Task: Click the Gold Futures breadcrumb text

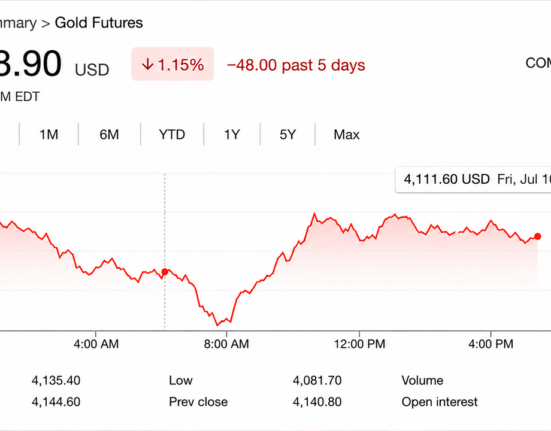Action: click(99, 23)
